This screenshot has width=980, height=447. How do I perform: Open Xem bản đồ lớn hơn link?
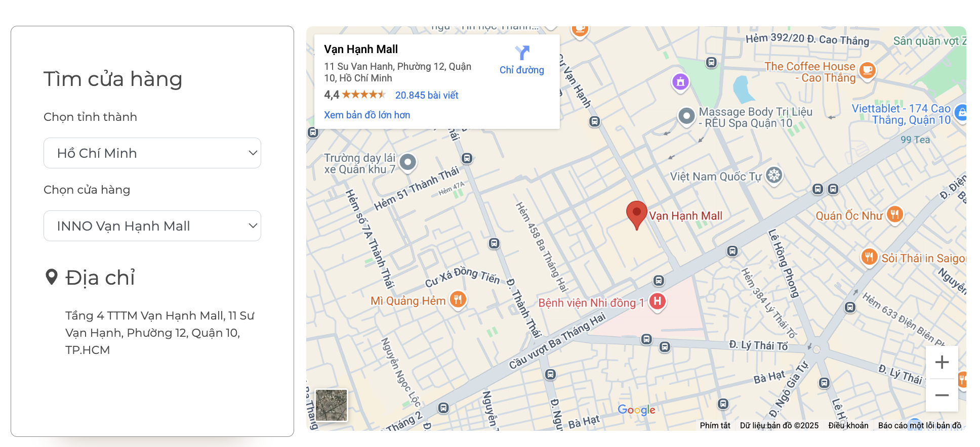point(367,115)
